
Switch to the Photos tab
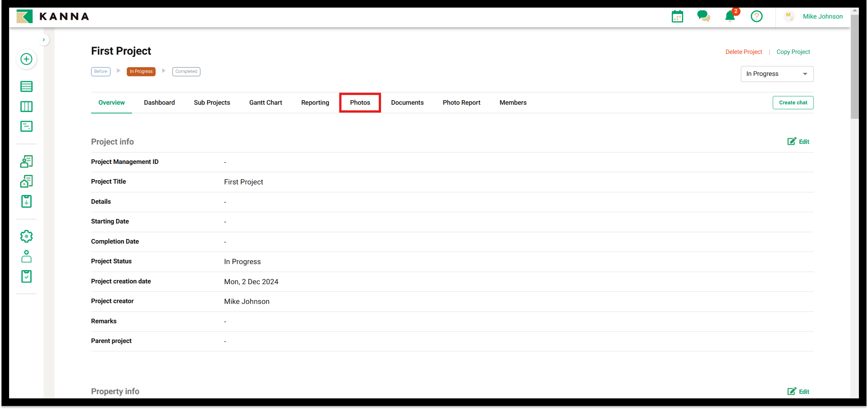coord(360,103)
